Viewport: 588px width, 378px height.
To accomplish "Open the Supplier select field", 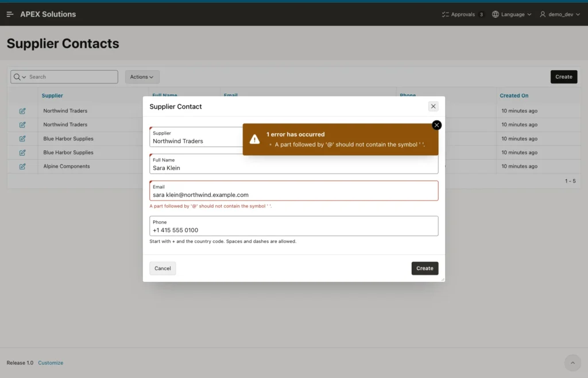I will 196,137.
